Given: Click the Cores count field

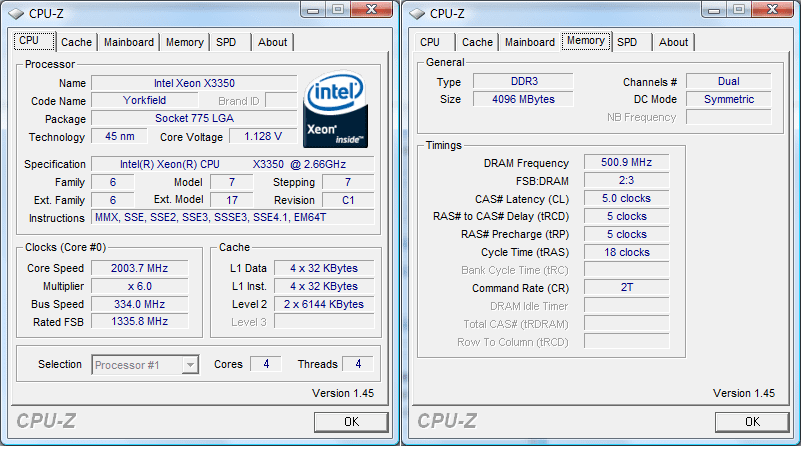Looking at the screenshot, I should [x=266, y=364].
